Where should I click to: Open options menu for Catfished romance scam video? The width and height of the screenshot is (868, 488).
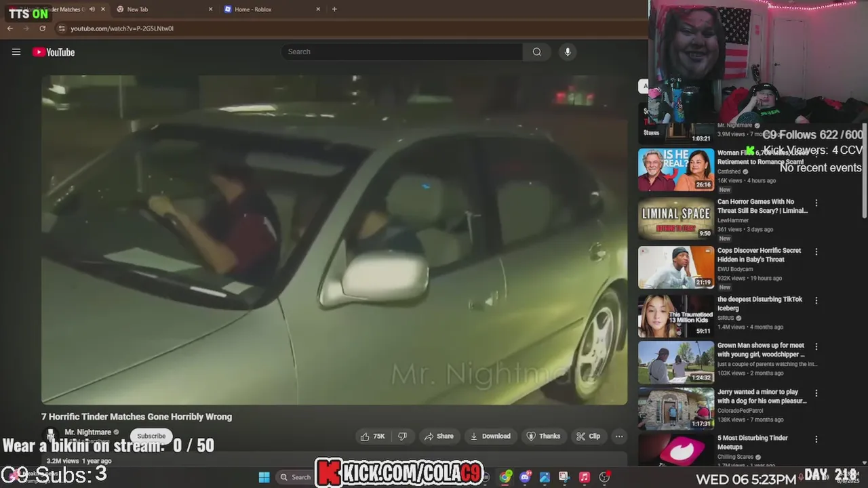(816, 155)
